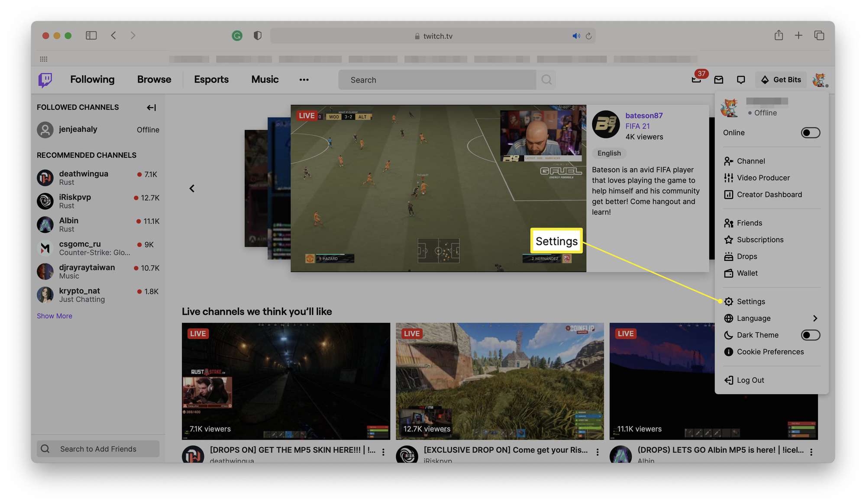This screenshot has height=504, width=866.
Task: Enable the Dark Theme switch
Action: [x=810, y=335]
